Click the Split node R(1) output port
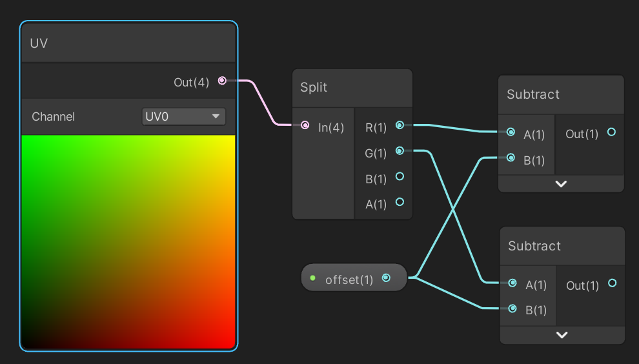The width and height of the screenshot is (639, 364). [400, 125]
